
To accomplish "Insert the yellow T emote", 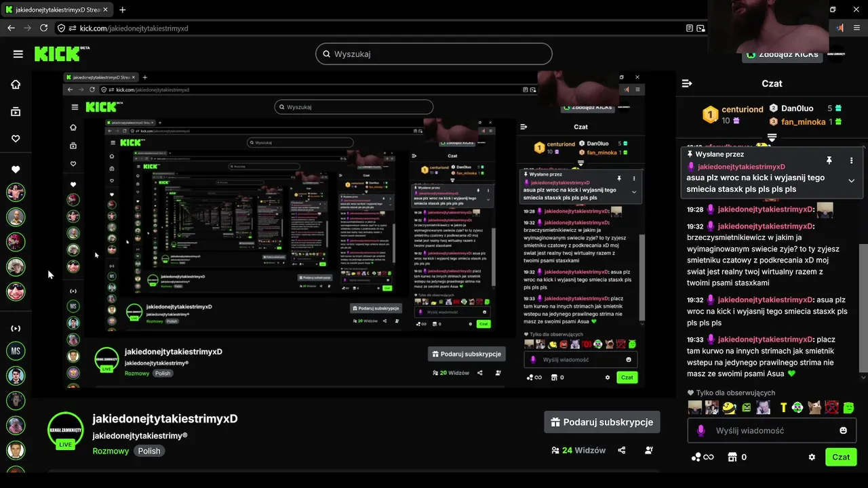I will tap(783, 407).
